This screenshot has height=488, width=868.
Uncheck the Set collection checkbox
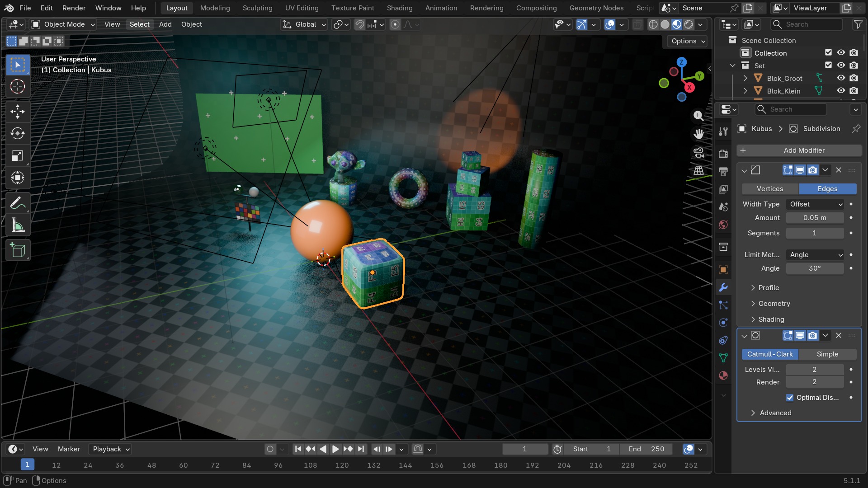[828, 66]
